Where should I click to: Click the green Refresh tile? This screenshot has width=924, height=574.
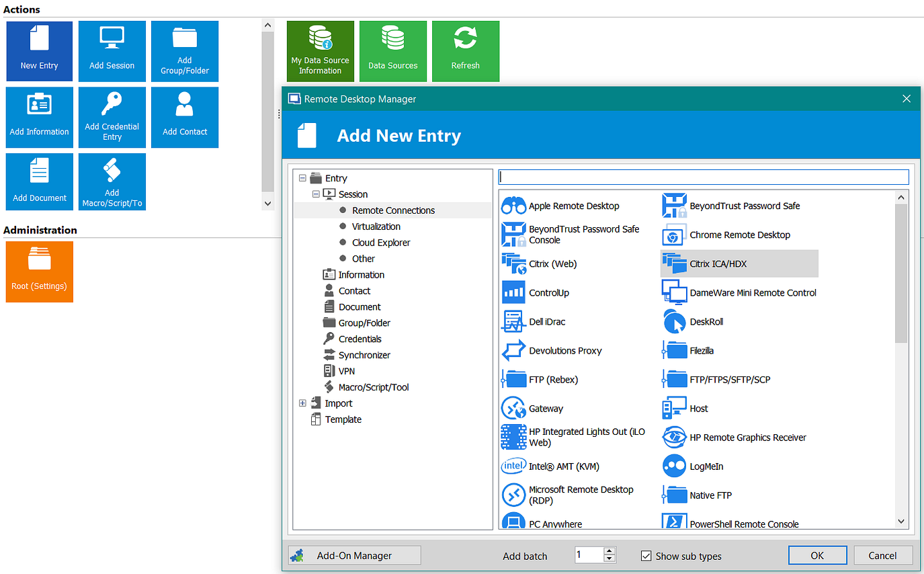pyautogui.click(x=465, y=51)
